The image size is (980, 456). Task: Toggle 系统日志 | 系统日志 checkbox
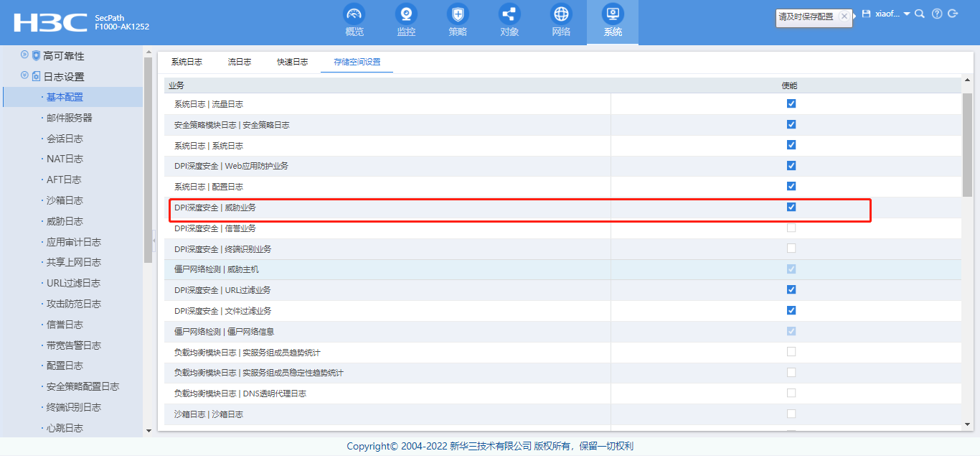pos(791,144)
